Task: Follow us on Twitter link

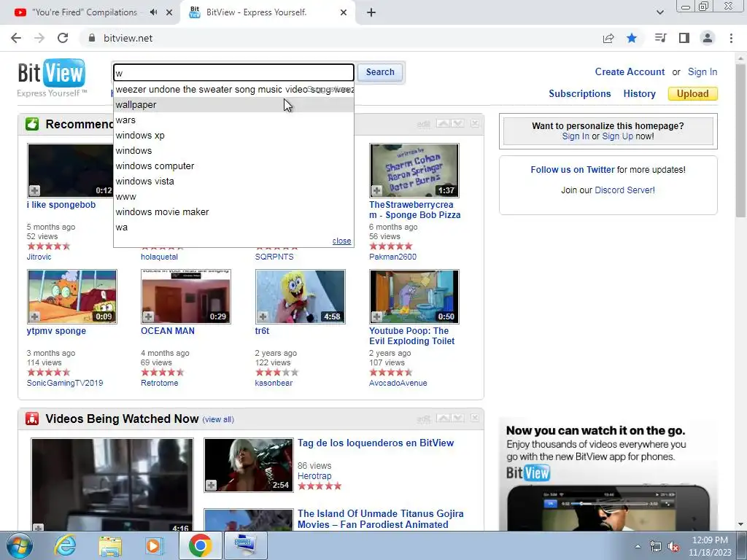Action: (x=572, y=169)
